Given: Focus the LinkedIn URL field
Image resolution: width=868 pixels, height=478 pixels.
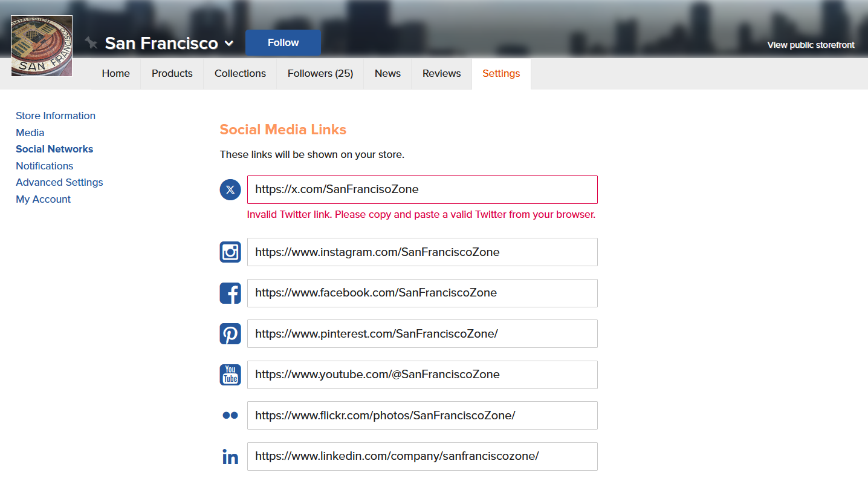Looking at the screenshot, I should [423, 456].
